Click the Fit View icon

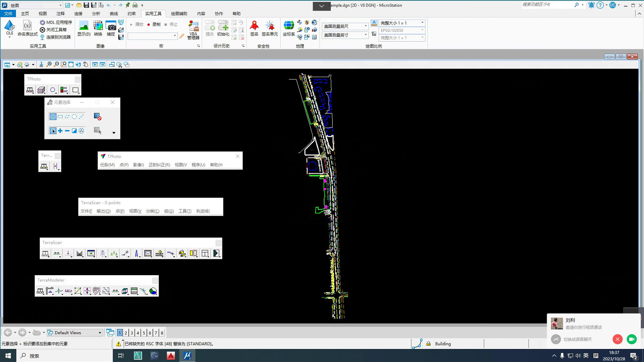coord(71,64)
